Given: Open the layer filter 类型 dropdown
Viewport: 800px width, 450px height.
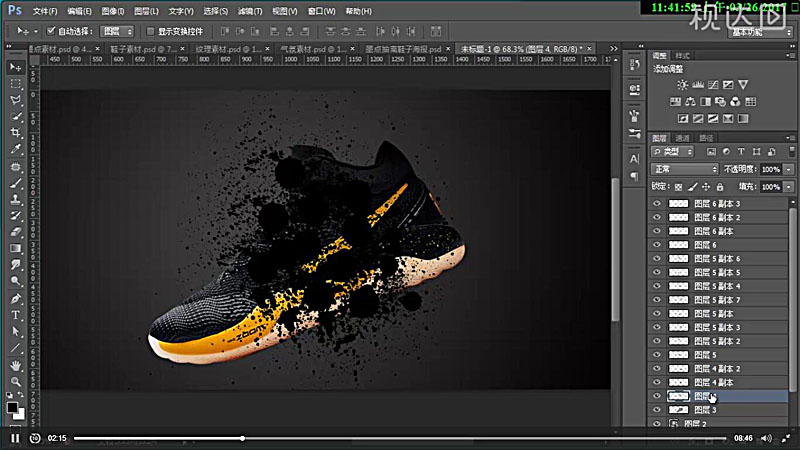Looking at the screenshot, I should (672, 152).
